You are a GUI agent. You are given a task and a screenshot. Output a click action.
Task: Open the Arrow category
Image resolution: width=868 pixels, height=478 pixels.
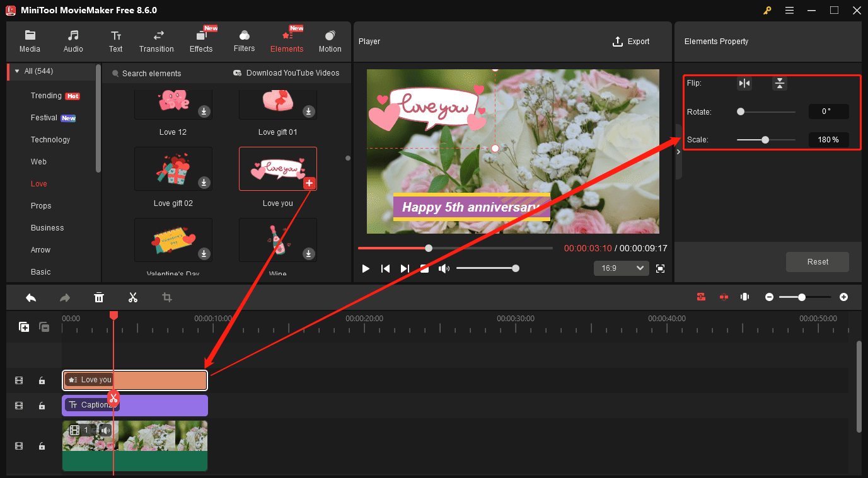[x=40, y=250]
